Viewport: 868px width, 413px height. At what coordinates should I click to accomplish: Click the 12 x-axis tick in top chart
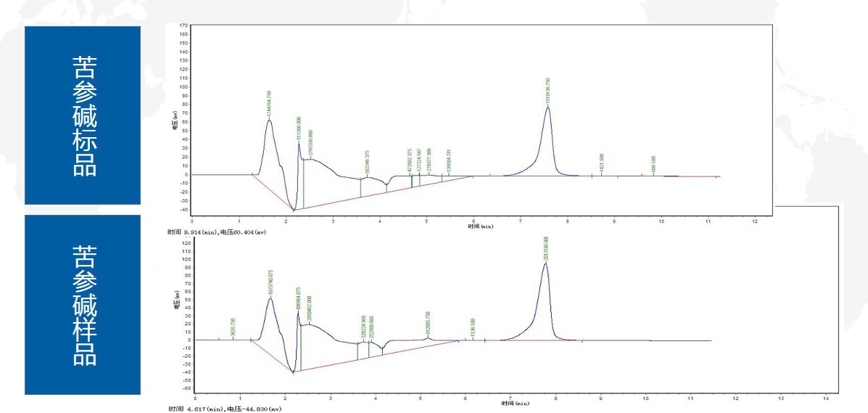click(x=755, y=221)
